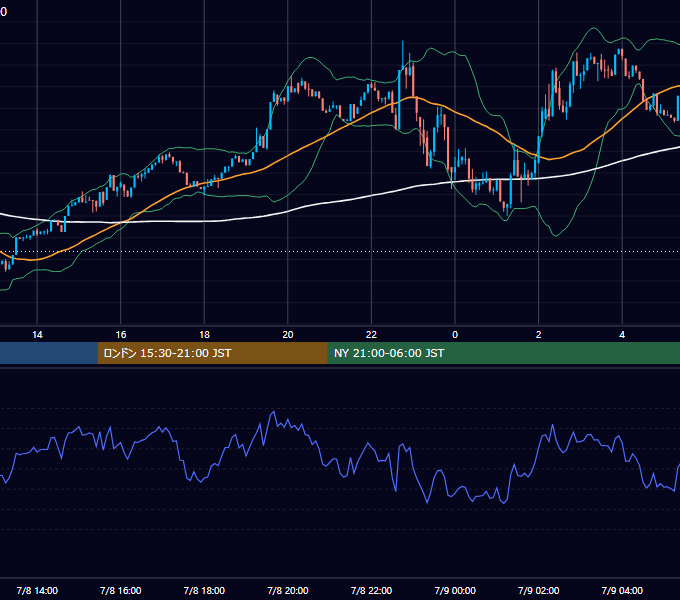Viewport: 680px width, 600px height.
Task: Click the 22 hour label on price chart axis
Action: coord(371,335)
